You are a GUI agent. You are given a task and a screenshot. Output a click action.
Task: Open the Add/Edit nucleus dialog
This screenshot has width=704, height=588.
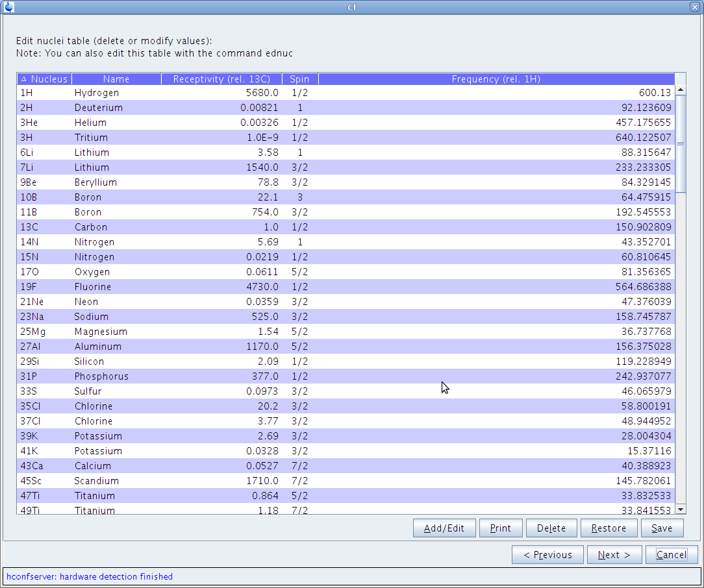444,528
